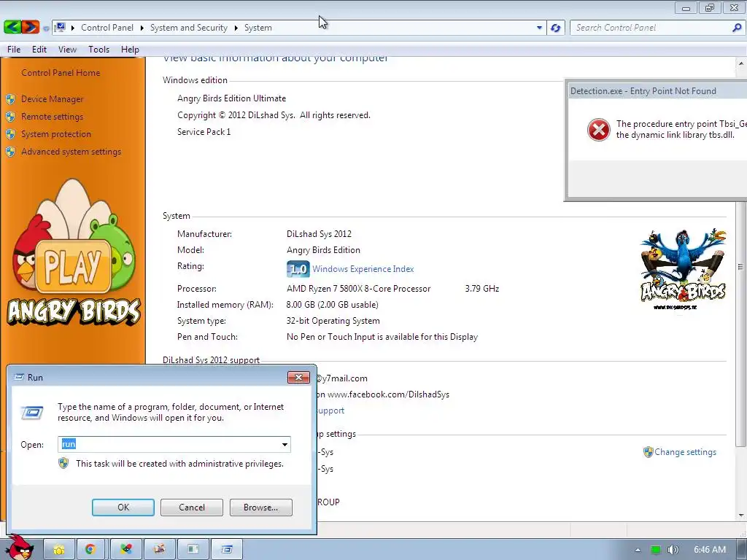Click the Detection.exe dialog title bar

tap(657, 91)
